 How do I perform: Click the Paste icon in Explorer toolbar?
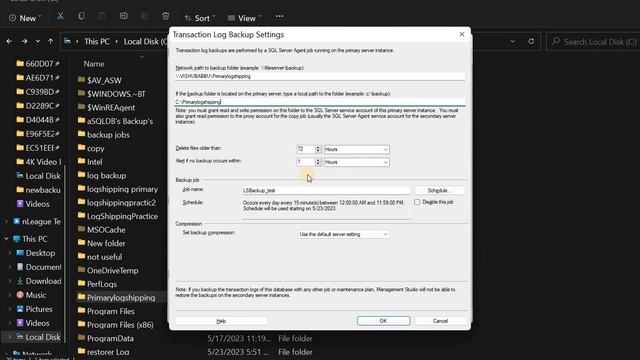click(102, 16)
